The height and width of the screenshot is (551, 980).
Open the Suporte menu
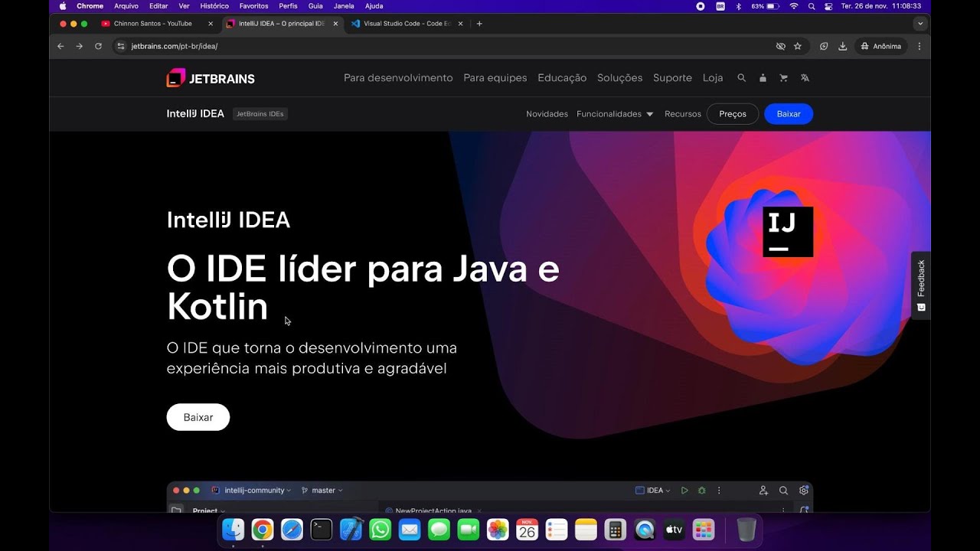(672, 78)
